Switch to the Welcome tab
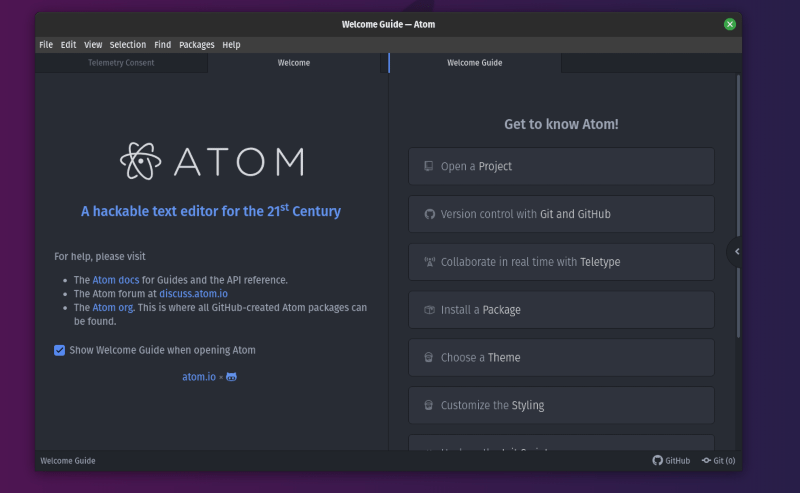 [x=294, y=63]
